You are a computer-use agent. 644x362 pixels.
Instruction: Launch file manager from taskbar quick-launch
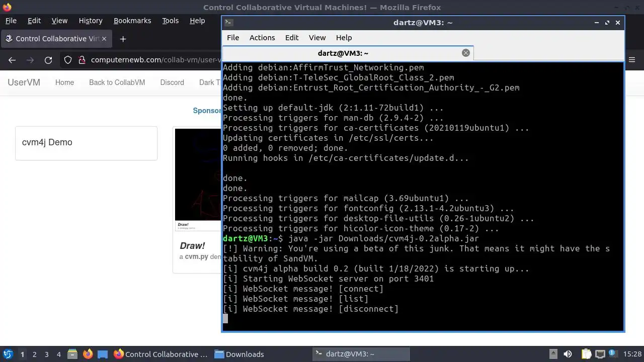[x=72, y=354]
